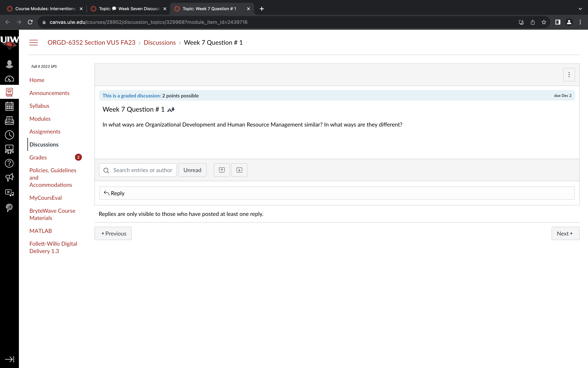Go to the Next module item
Image resolution: width=588 pixels, height=368 pixels.
click(565, 233)
